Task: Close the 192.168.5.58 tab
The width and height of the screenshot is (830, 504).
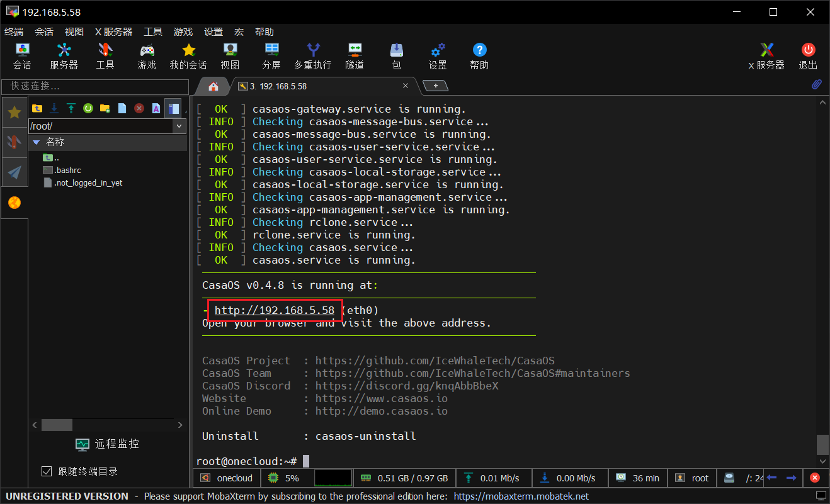Action: 406,86
